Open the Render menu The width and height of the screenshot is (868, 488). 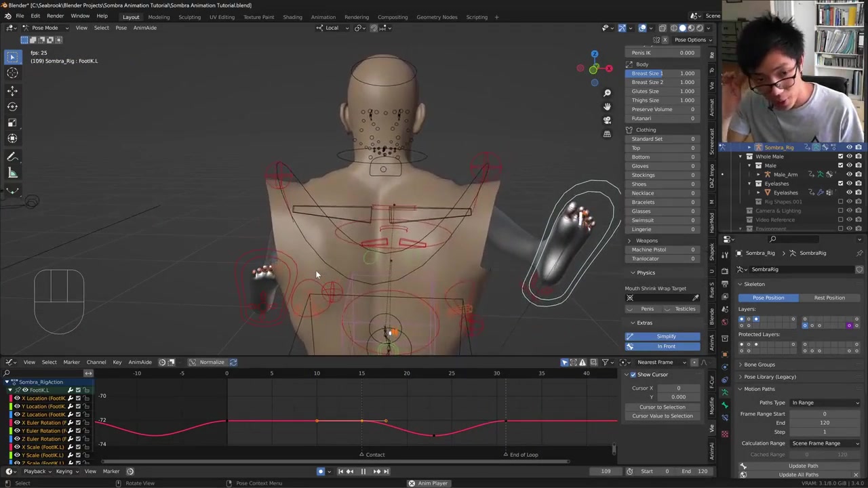tap(55, 16)
